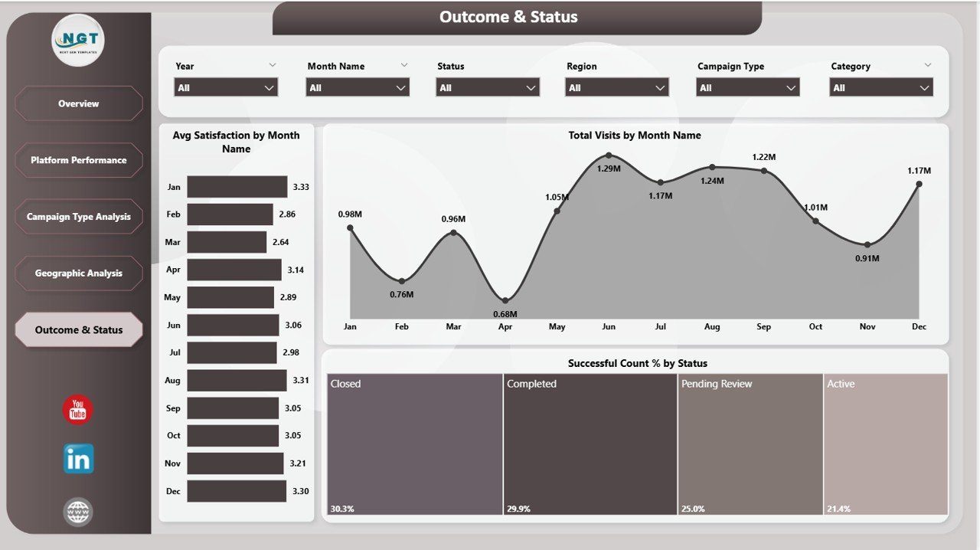Go to the Overview page
Screen dimensions: 980x550
click(79, 103)
